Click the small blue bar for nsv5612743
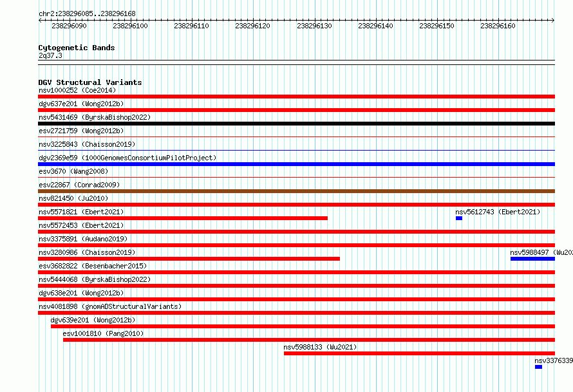Image resolution: width=573 pixels, height=392 pixels. 459,218
